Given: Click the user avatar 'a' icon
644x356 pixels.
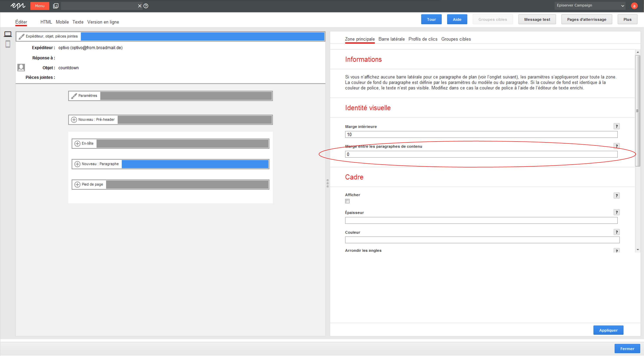Looking at the screenshot, I should pyautogui.click(x=634, y=6).
